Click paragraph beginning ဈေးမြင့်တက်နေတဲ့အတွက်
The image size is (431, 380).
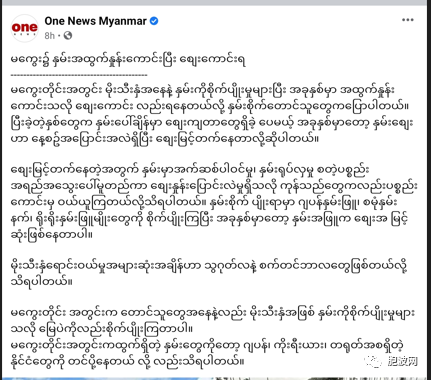[x=214, y=203]
